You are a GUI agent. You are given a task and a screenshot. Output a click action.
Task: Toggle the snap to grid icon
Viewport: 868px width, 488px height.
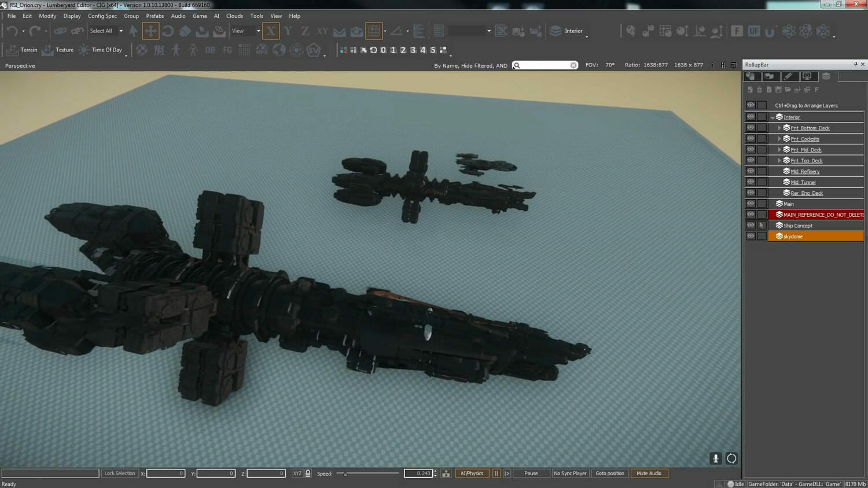tap(374, 31)
